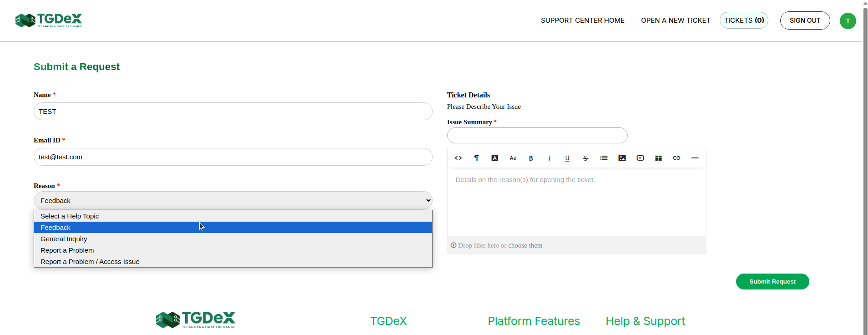This screenshot has width=868, height=335.
Task: Choose 'Select a Help Topic' option
Action: (x=233, y=216)
